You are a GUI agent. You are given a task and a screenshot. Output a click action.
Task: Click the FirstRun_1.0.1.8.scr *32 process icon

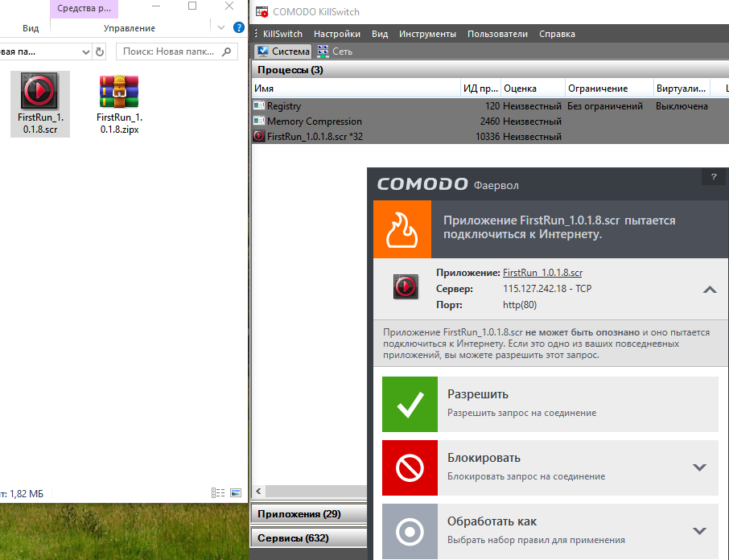click(x=259, y=136)
